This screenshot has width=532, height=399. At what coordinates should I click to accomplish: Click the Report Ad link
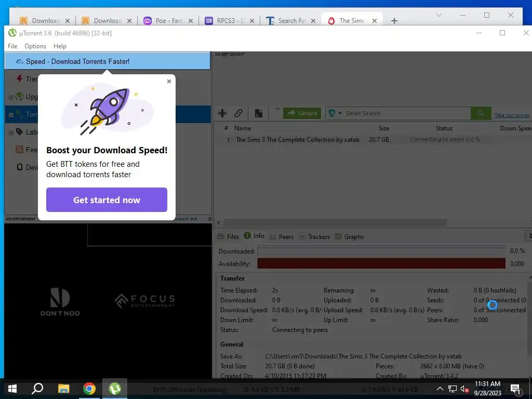[x=186, y=219]
